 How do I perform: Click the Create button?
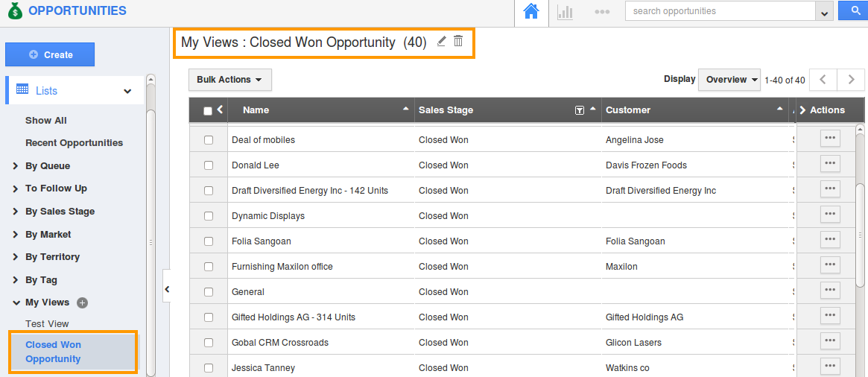pos(50,54)
